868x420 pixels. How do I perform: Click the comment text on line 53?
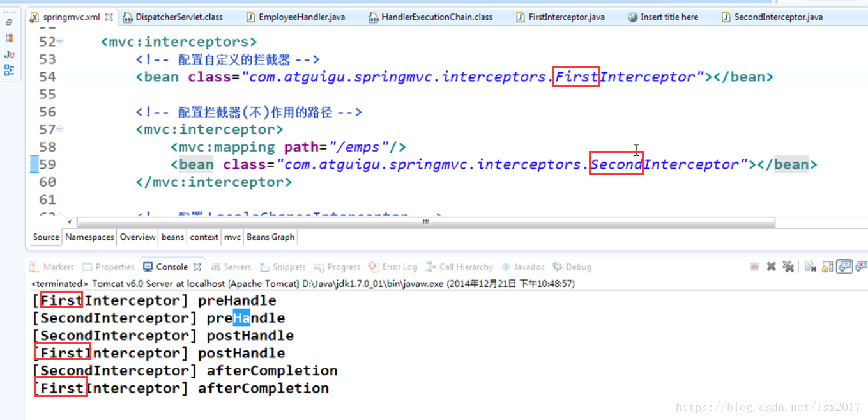[227, 60]
